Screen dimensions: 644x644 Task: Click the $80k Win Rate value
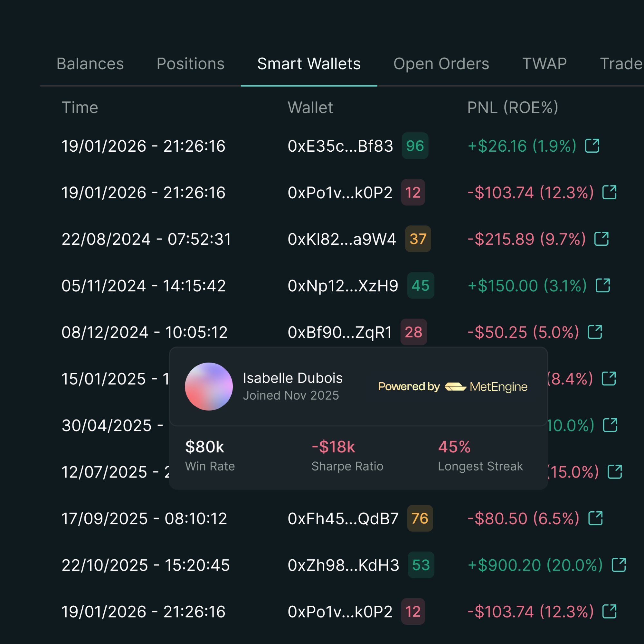[x=205, y=447]
